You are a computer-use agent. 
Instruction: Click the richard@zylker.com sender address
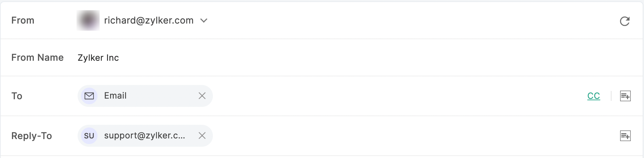pyautogui.click(x=149, y=21)
